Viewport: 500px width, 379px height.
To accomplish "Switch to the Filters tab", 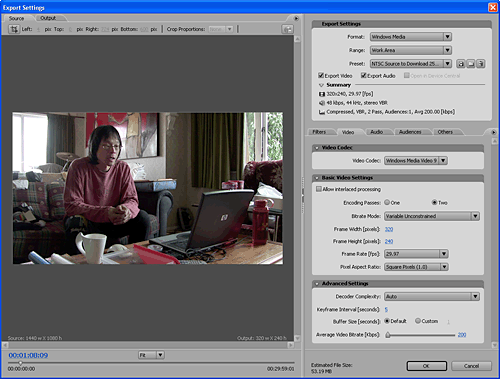I will [x=319, y=132].
